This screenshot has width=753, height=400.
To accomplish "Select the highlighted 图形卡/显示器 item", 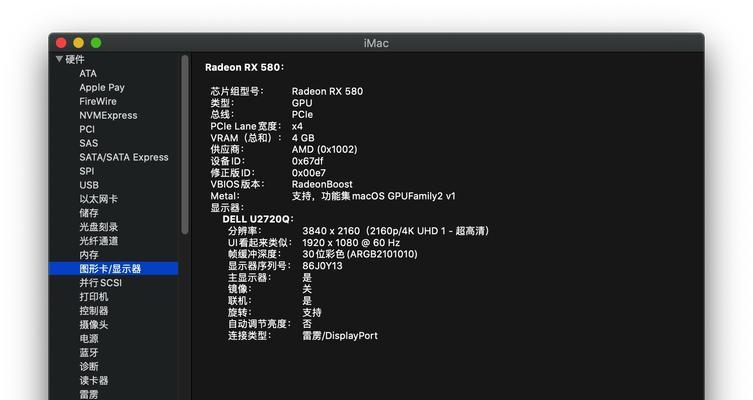I will click(x=113, y=268).
